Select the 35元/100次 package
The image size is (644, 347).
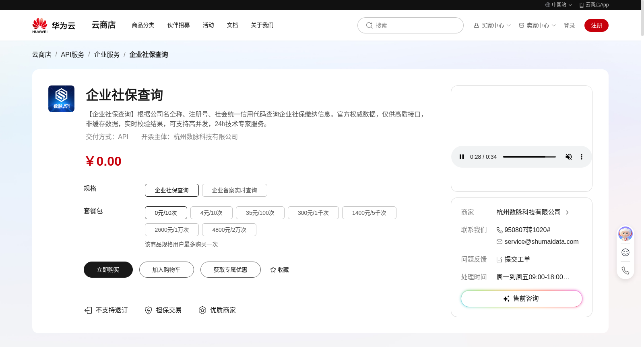(x=260, y=213)
